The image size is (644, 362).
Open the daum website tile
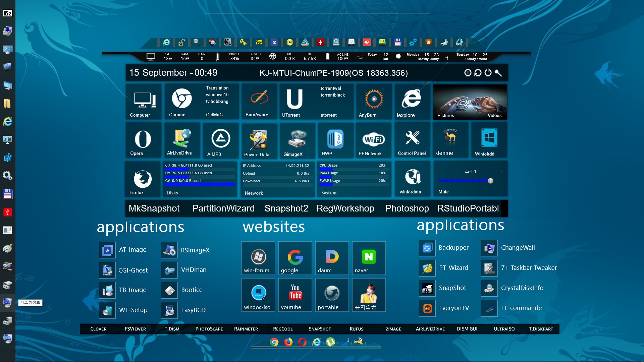click(x=332, y=258)
